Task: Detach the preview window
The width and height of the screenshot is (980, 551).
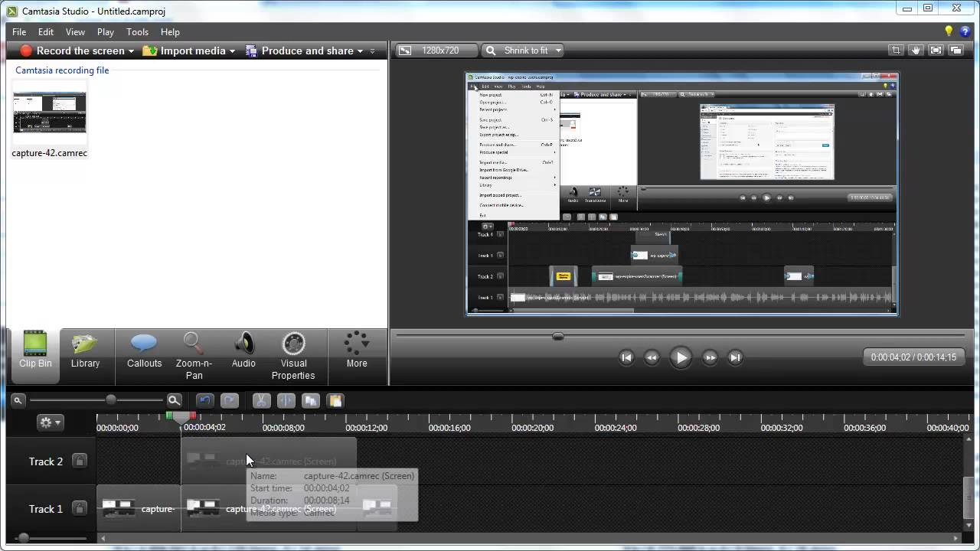Action: (955, 51)
